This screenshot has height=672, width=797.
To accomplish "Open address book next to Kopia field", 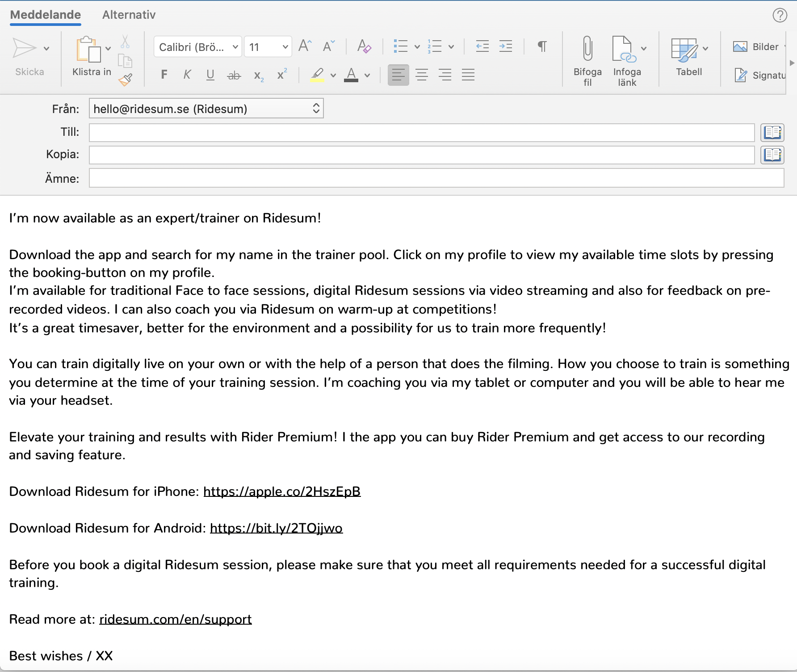I will point(772,155).
